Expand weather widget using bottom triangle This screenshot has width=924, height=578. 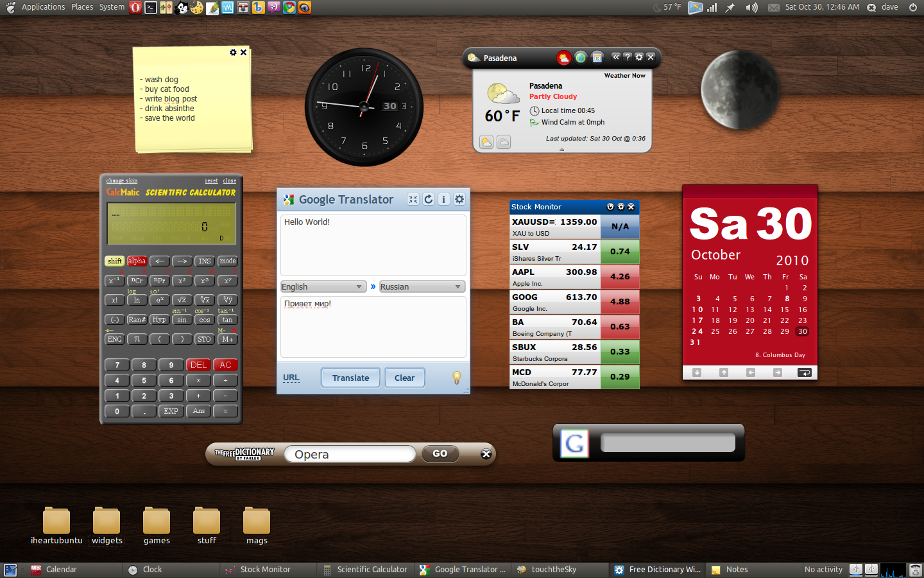click(x=562, y=150)
